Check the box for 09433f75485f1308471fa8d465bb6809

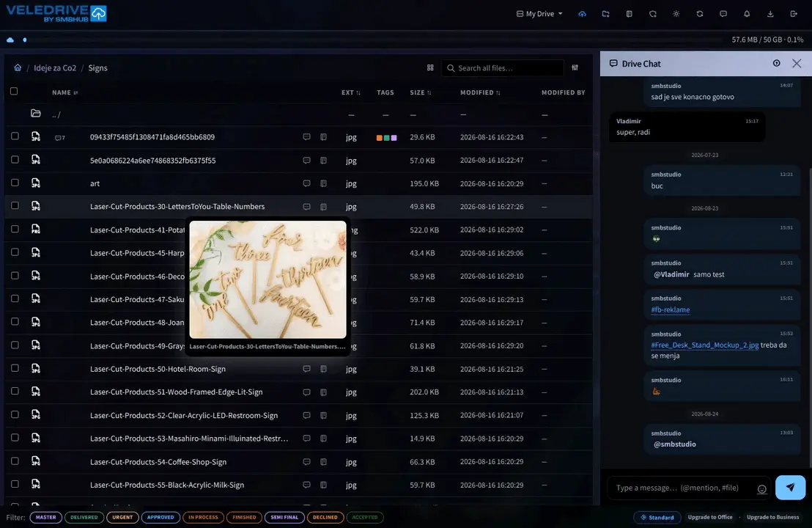point(15,136)
